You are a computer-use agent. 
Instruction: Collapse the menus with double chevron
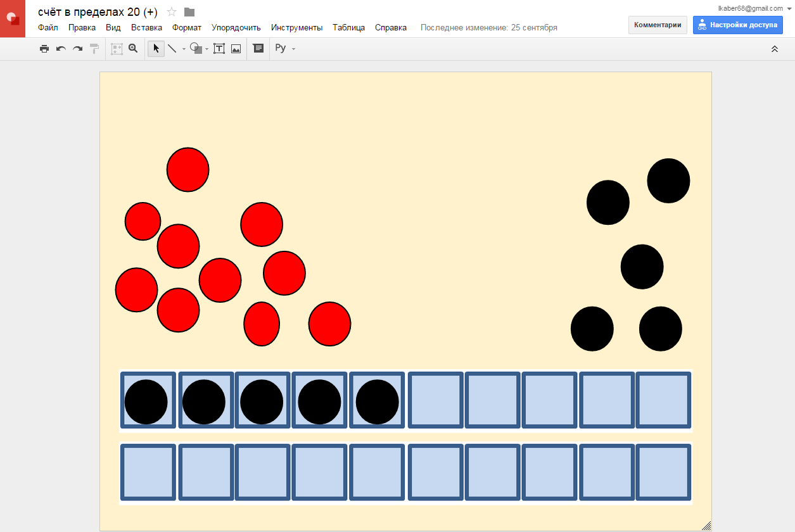[x=774, y=49]
